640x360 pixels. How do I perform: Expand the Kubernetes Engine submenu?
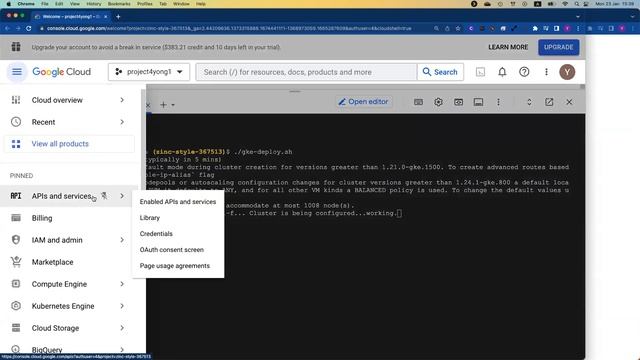[x=122, y=306]
